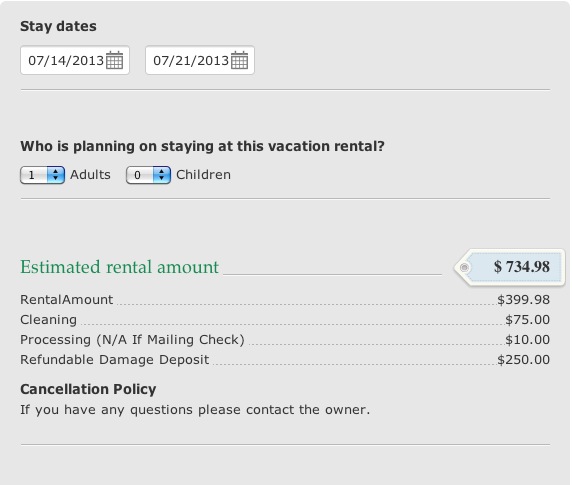Image resolution: width=572 pixels, height=485 pixels.
Task: Open calendar icon for check-out date 07/21/2013
Action: click(239, 60)
